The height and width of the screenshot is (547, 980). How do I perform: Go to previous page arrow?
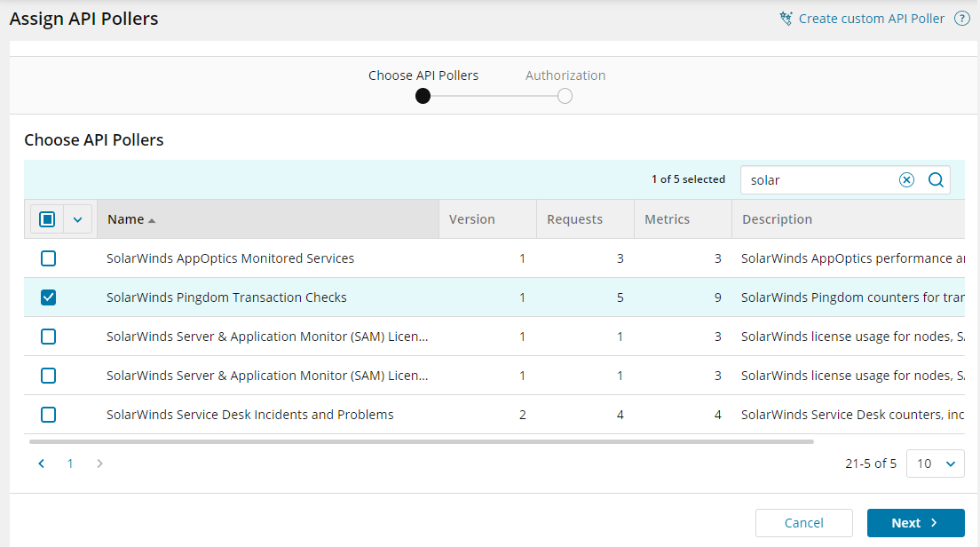point(42,464)
